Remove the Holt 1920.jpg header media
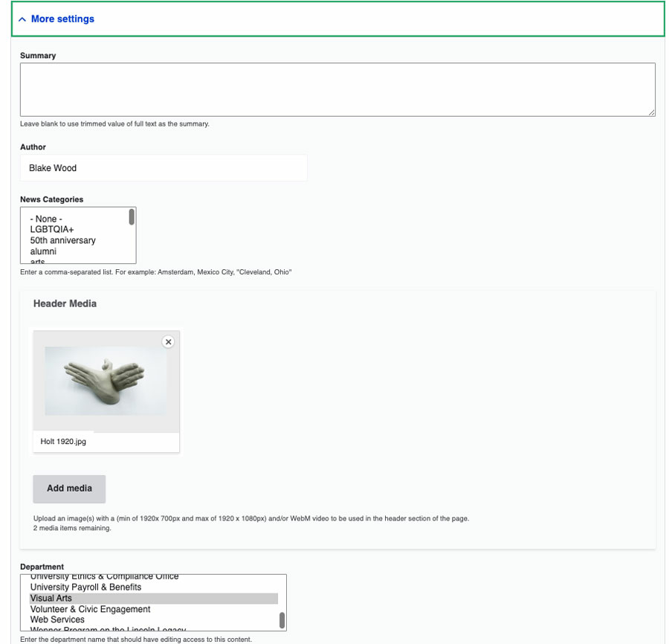The image size is (669, 644). 169,342
